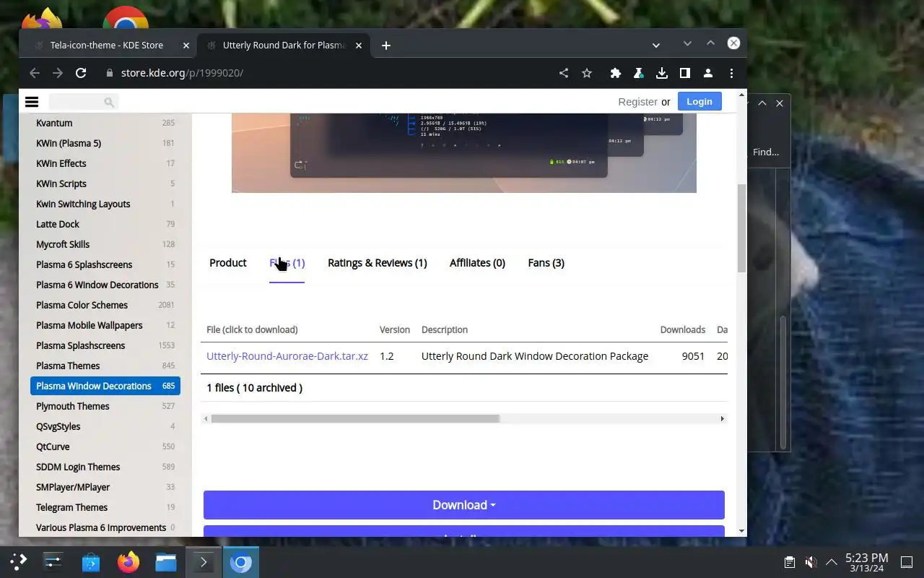Open the tab search dropdown arrow

tap(655, 46)
